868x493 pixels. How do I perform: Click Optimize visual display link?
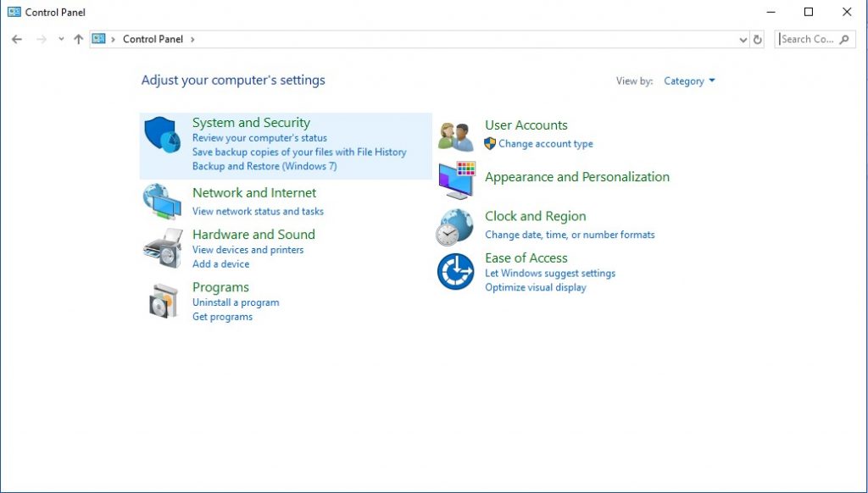point(536,287)
